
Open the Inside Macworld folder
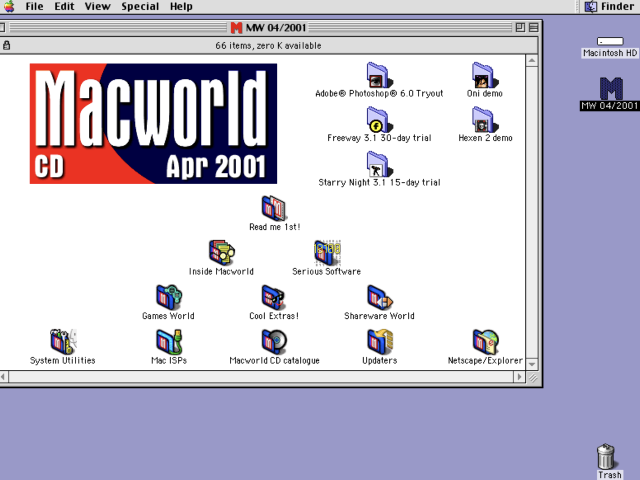tap(221, 253)
